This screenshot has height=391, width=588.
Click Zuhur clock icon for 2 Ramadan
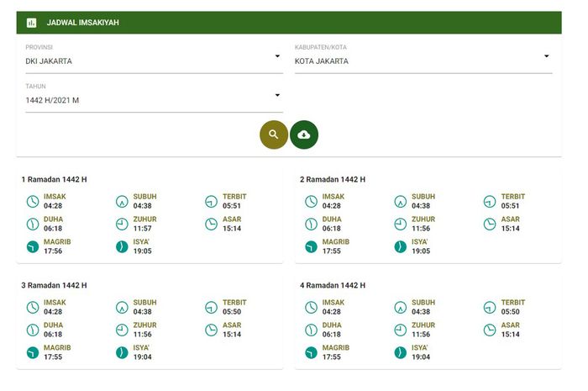[401, 224]
